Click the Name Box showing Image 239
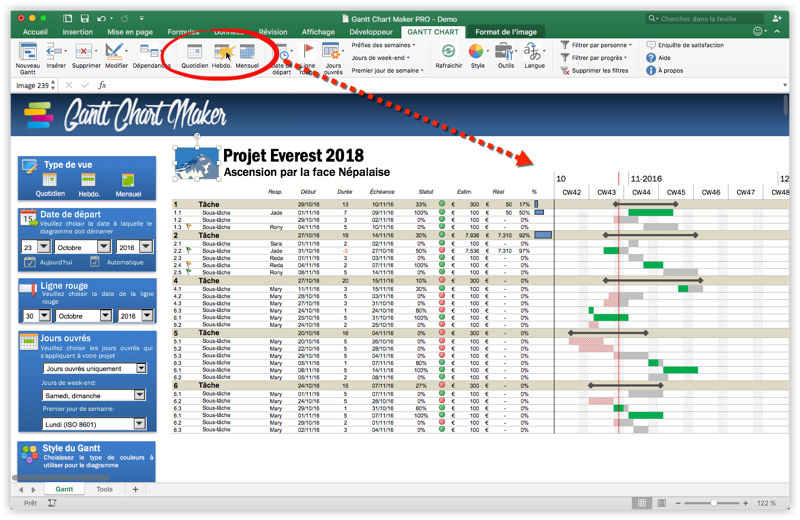The image size is (800, 520). coord(33,85)
